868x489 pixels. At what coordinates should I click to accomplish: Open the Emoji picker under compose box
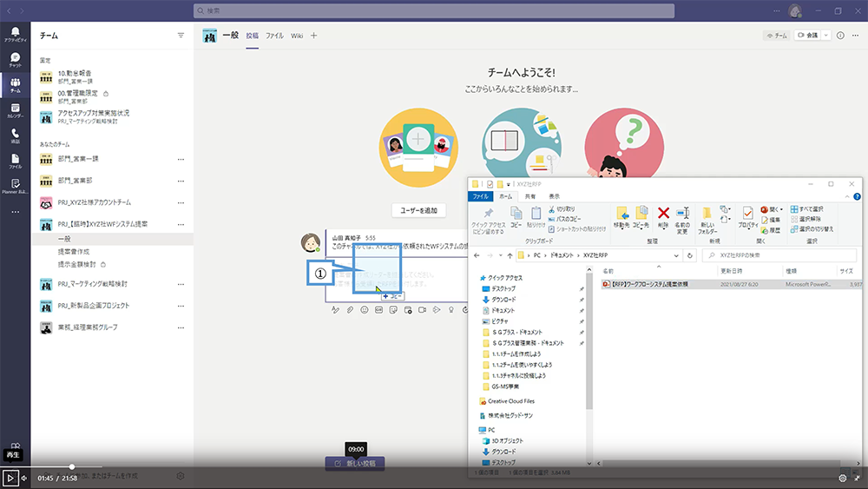tap(365, 310)
